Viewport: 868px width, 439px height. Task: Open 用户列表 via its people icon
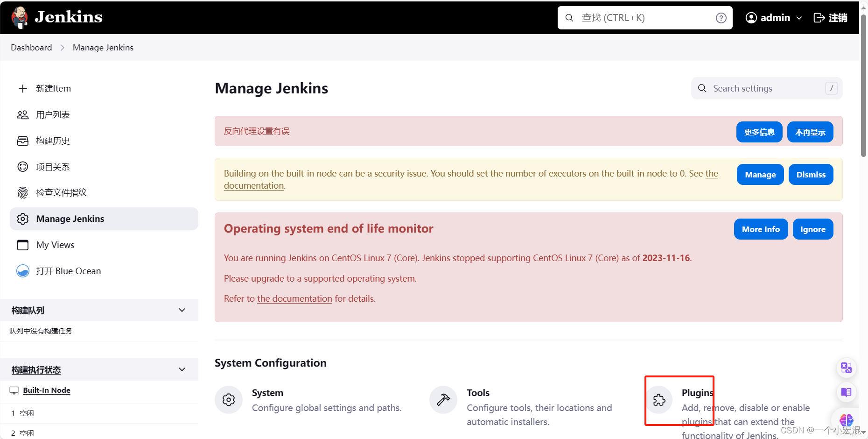click(22, 114)
